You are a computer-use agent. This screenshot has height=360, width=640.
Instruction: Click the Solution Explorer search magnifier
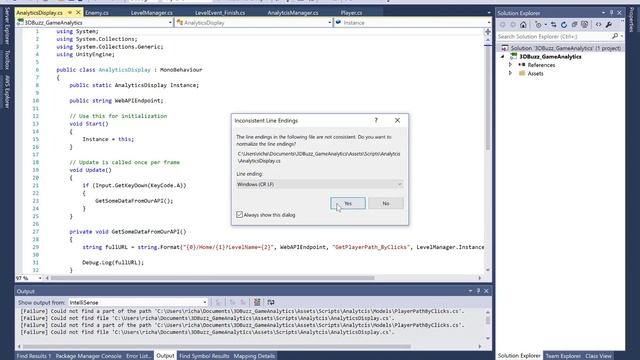615,36
